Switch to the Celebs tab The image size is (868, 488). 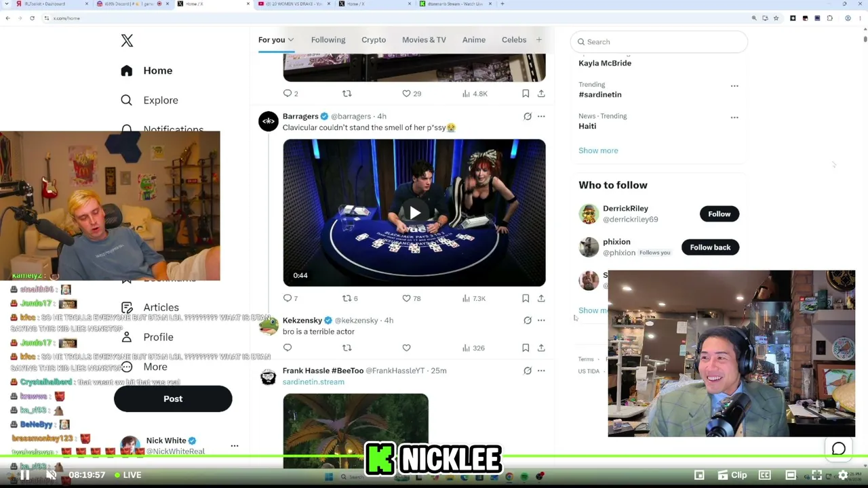point(514,40)
